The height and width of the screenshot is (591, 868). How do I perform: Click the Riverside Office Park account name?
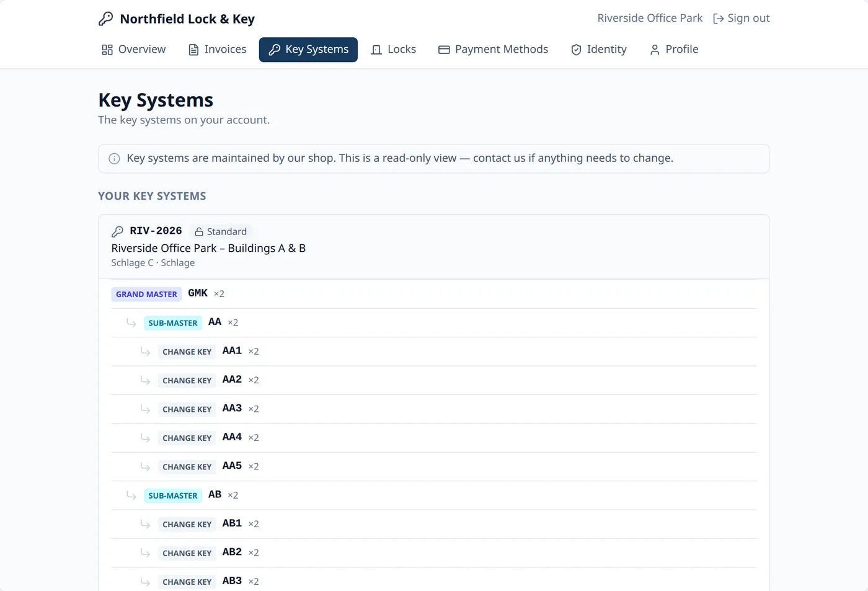coord(650,19)
